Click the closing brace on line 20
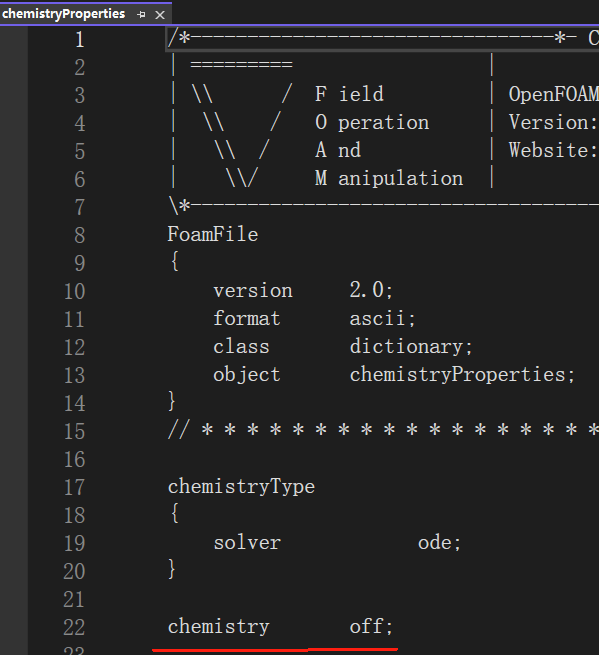Viewport: 599px width, 655px height. click(171, 569)
